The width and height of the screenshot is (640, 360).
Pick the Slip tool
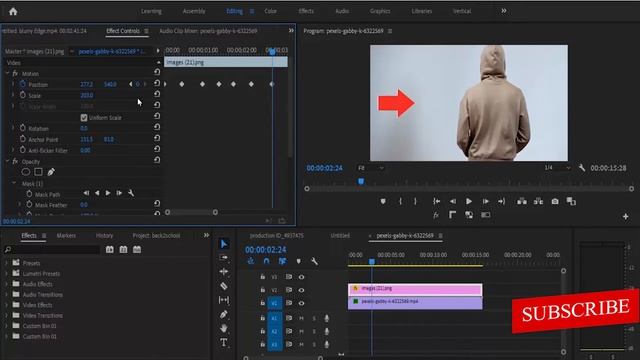pyautogui.click(x=224, y=300)
